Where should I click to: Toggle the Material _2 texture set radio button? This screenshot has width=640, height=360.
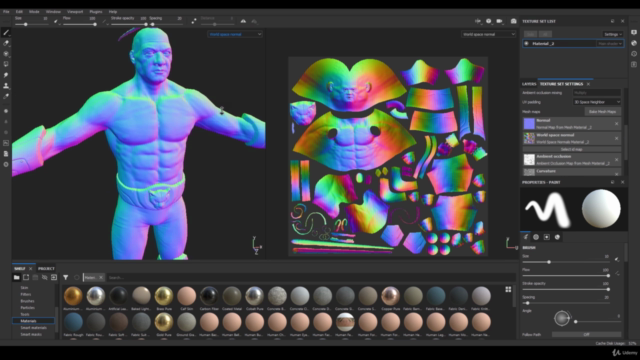527,43
